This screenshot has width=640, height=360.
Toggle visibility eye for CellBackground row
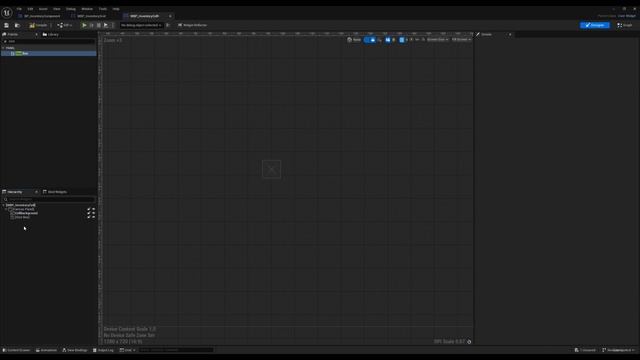click(x=93, y=213)
